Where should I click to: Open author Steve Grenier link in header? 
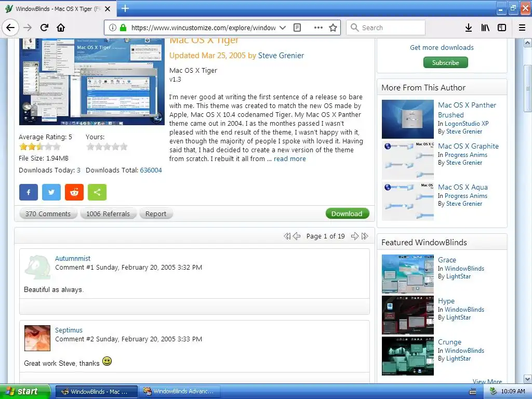[x=281, y=56]
